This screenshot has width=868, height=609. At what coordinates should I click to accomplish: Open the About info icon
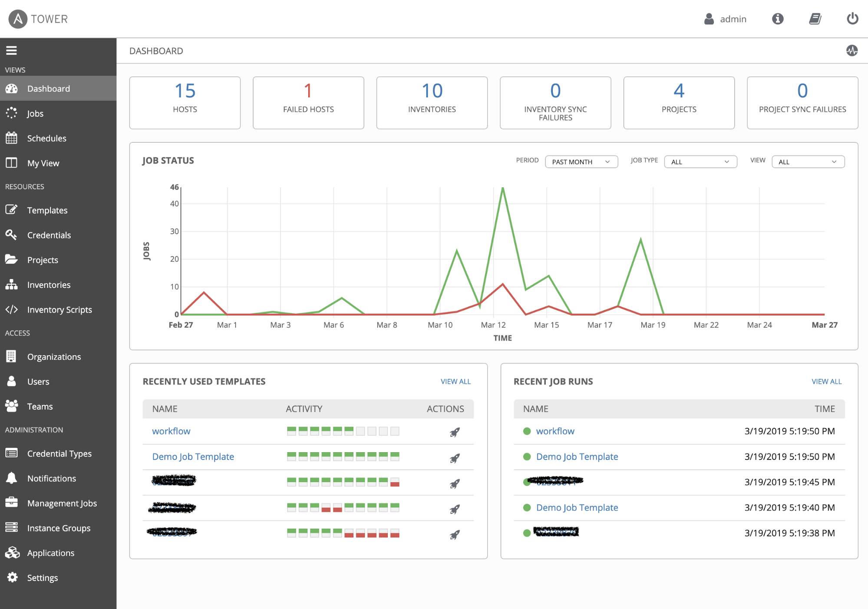[x=777, y=19]
